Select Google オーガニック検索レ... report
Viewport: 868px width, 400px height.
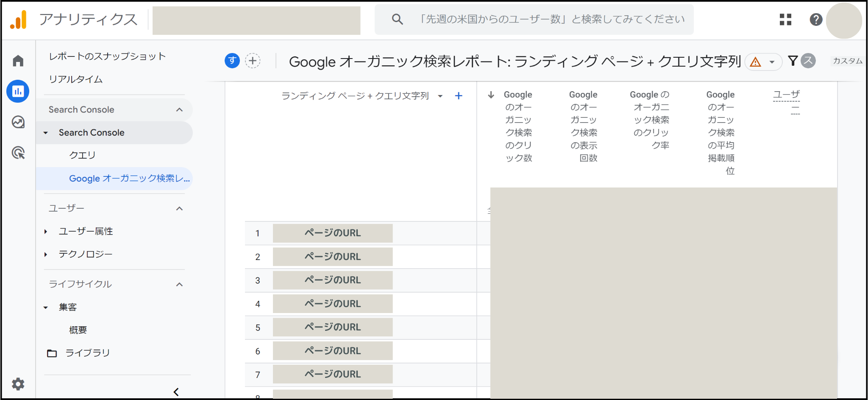pos(129,179)
